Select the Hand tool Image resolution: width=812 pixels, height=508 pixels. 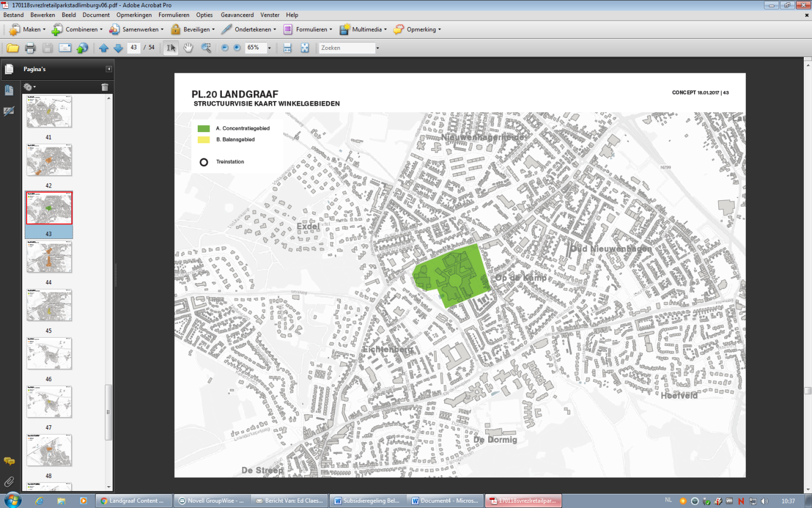[x=188, y=48]
